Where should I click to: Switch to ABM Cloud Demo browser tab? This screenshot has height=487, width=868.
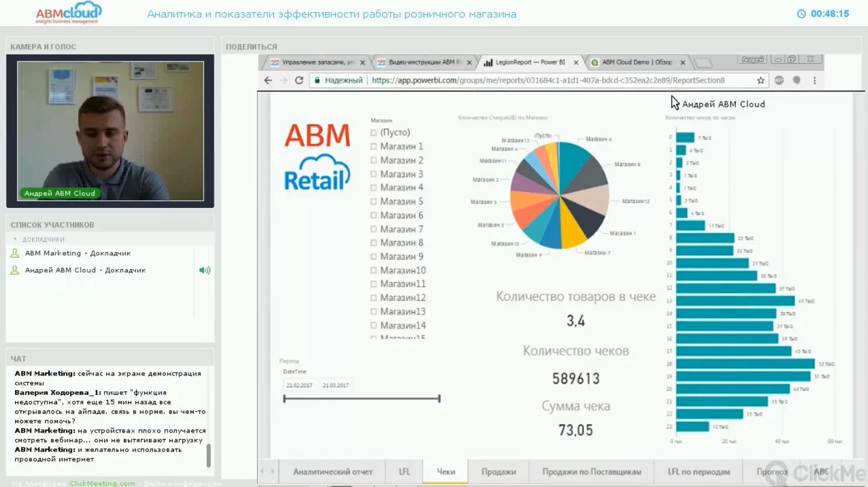click(x=637, y=62)
